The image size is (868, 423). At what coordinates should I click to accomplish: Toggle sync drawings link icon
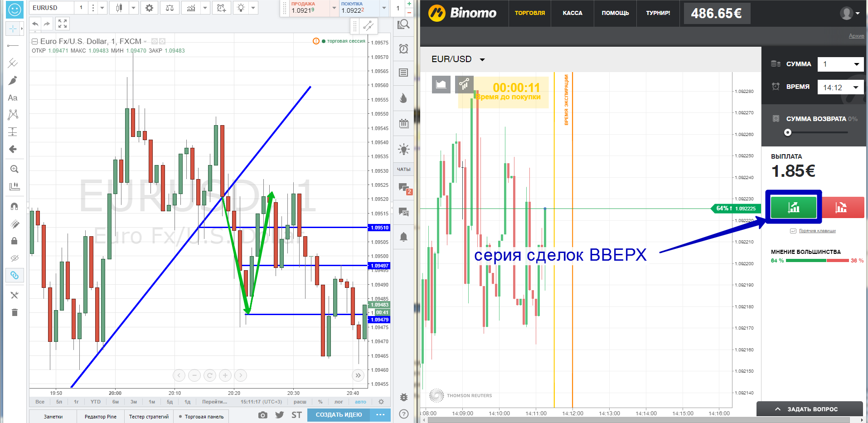[14, 275]
